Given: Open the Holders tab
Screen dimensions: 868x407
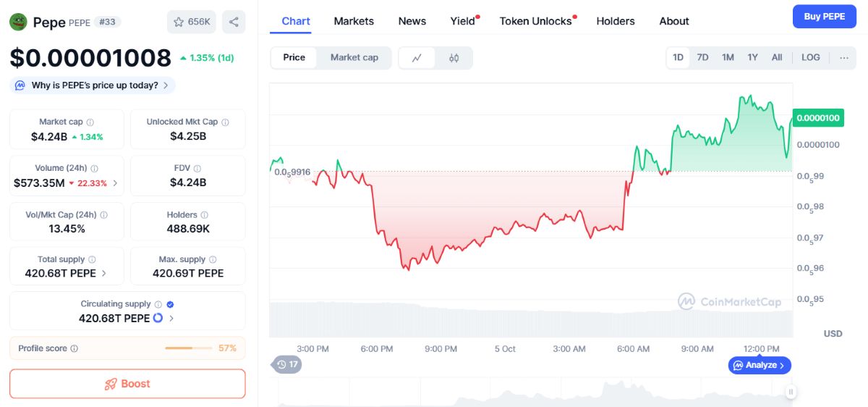Looking at the screenshot, I should coord(616,21).
